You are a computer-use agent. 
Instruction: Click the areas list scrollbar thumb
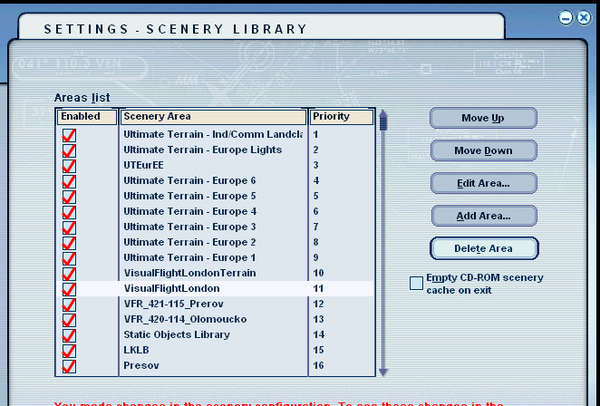point(383,121)
